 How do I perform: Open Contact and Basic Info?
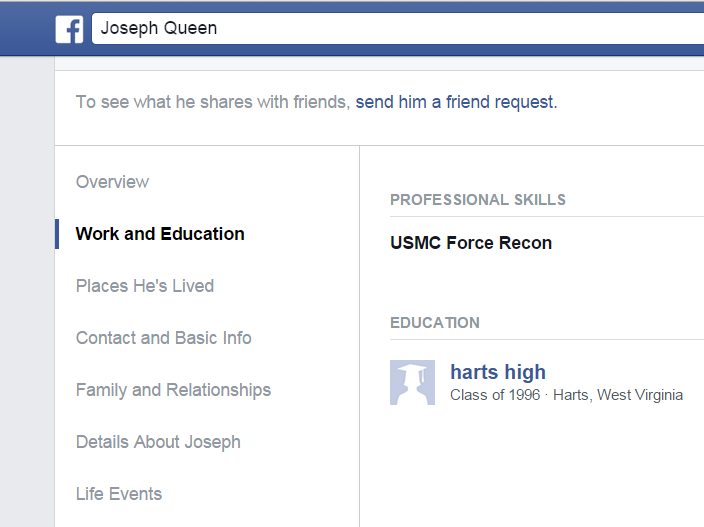coord(164,338)
